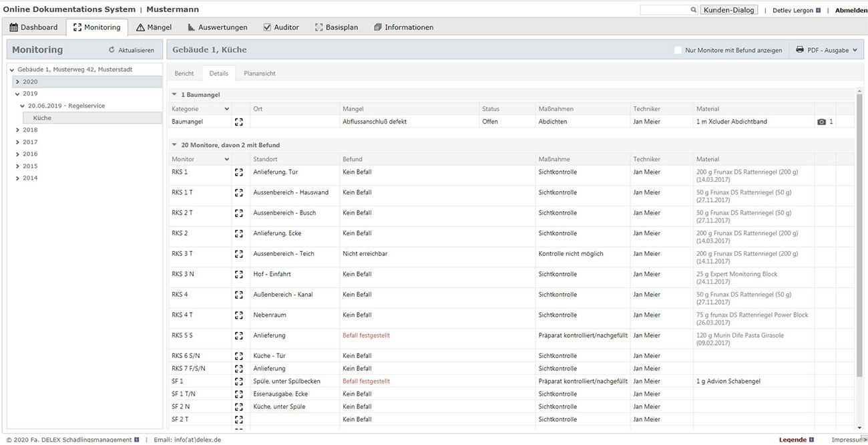
Task: Open the Kategorie column dropdown
Action: pos(226,109)
